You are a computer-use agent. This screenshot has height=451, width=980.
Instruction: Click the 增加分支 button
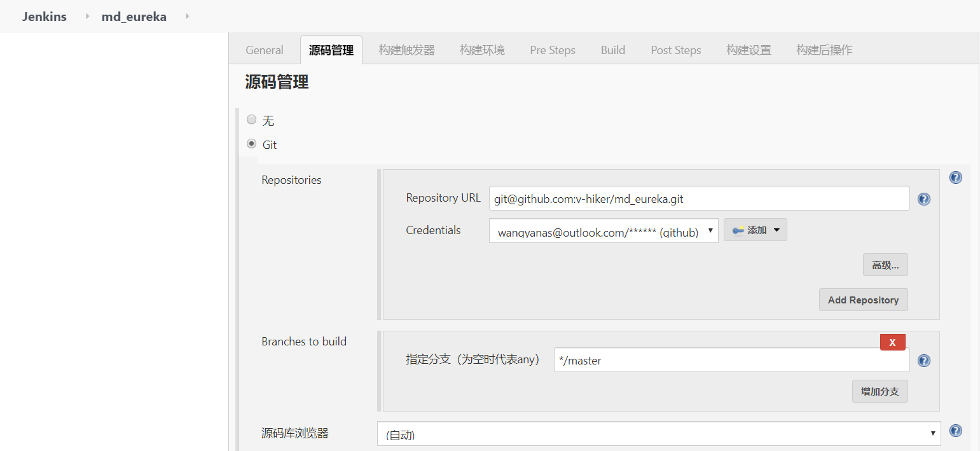880,391
